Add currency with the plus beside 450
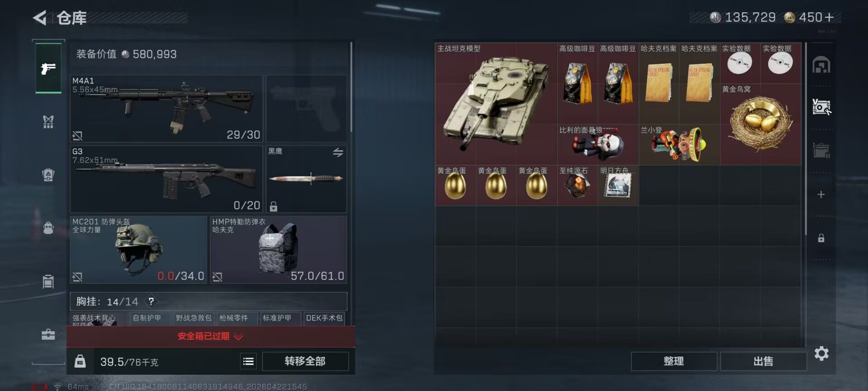 pos(829,18)
